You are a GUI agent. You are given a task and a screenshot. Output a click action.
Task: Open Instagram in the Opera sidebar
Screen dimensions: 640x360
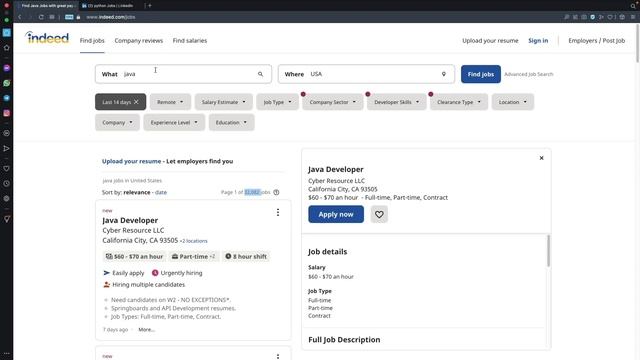(7, 113)
